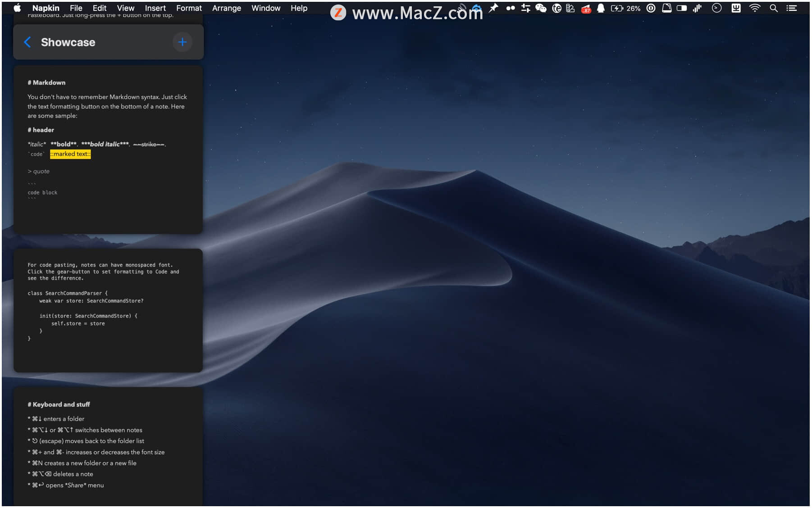Click the 'opens *Share* menu' line

pyautogui.click(x=66, y=485)
